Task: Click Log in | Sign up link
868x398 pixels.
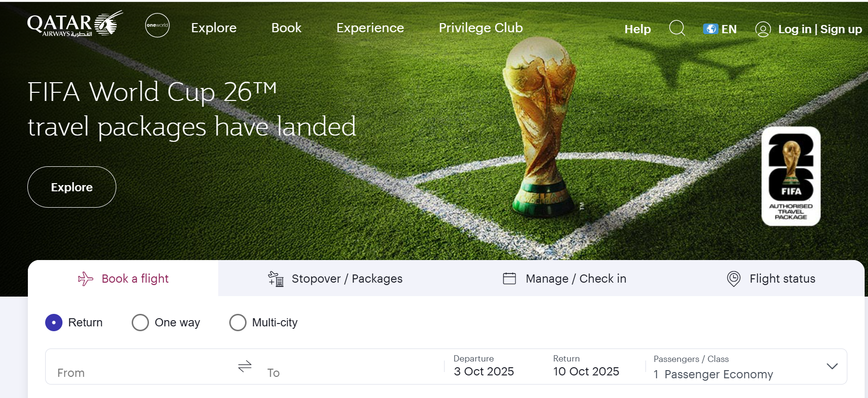Action: [x=819, y=29]
